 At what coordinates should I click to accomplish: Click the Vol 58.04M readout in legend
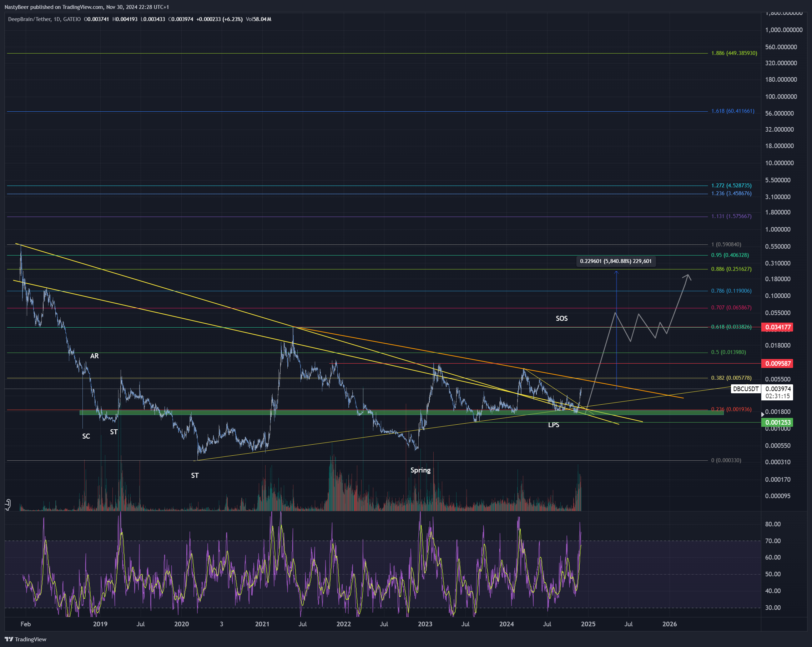[x=258, y=19]
